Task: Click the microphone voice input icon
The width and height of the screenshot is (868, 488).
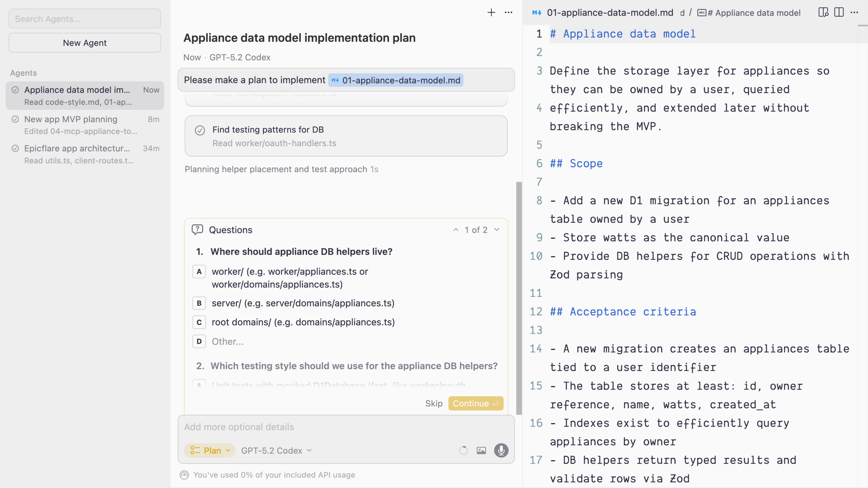Action: [501, 450]
